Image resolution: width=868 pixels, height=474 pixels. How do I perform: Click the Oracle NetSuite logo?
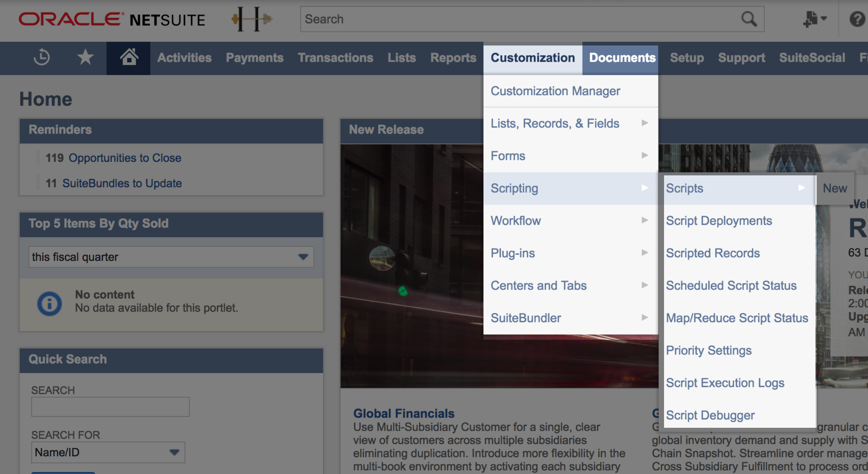tap(112, 19)
